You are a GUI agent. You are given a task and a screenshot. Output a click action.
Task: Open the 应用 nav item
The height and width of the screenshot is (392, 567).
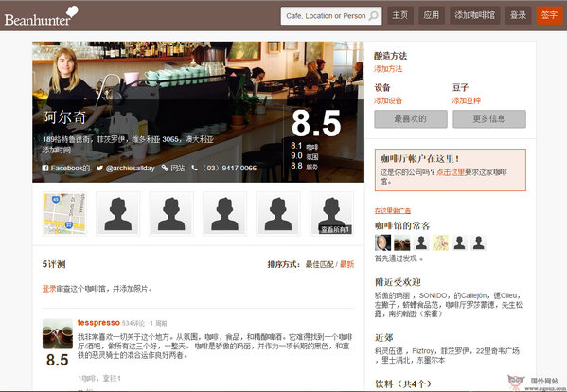(432, 15)
